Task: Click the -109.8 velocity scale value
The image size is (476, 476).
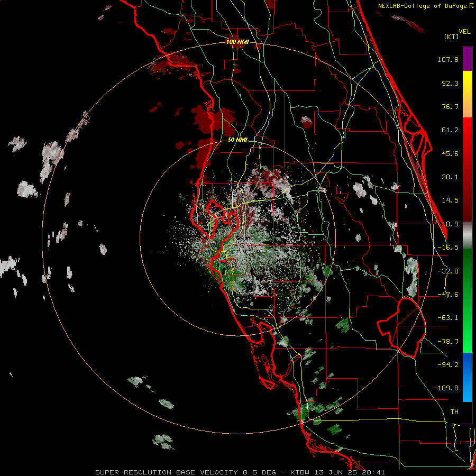Action: click(446, 388)
